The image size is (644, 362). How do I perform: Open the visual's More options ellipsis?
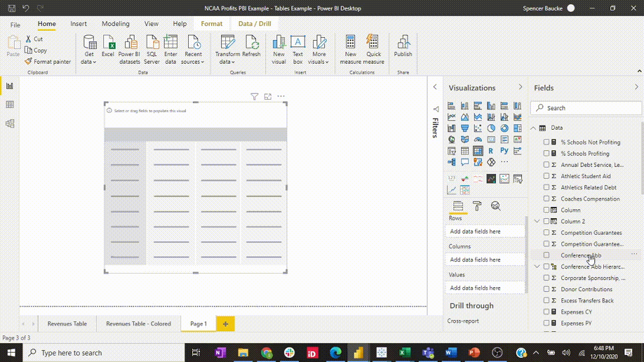point(281,97)
